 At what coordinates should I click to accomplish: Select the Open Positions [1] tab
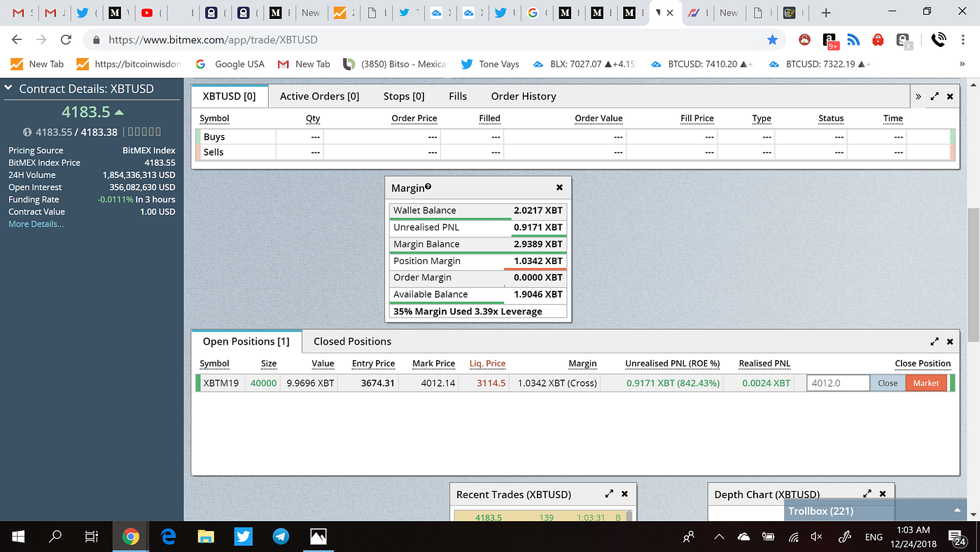coord(246,341)
